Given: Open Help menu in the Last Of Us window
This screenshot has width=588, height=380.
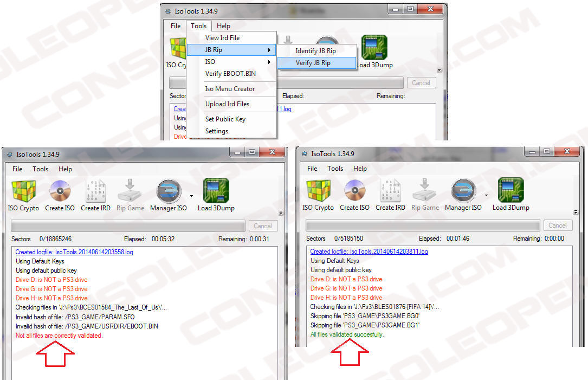Looking at the screenshot, I should point(65,169).
